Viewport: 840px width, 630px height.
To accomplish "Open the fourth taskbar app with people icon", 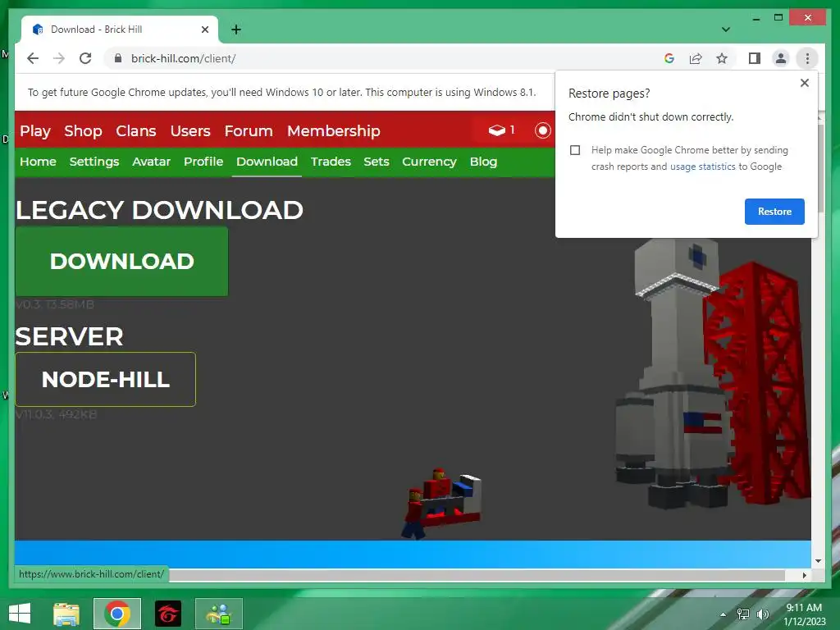I will pyautogui.click(x=219, y=614).
